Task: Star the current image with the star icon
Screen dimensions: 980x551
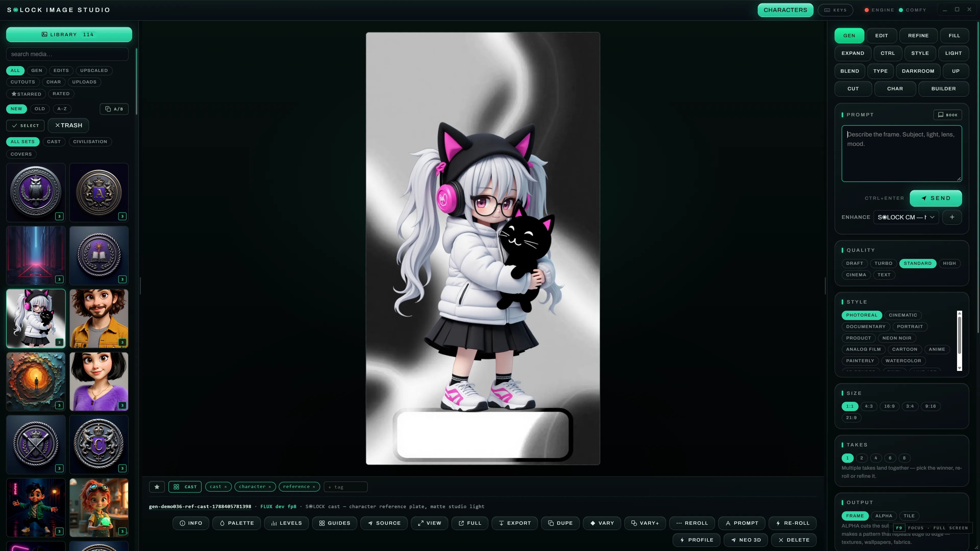Action: pyautogui.click(x=157, y=487)
